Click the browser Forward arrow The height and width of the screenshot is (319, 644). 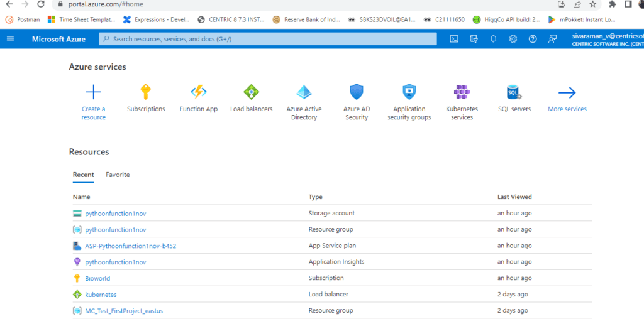(25, 4)
